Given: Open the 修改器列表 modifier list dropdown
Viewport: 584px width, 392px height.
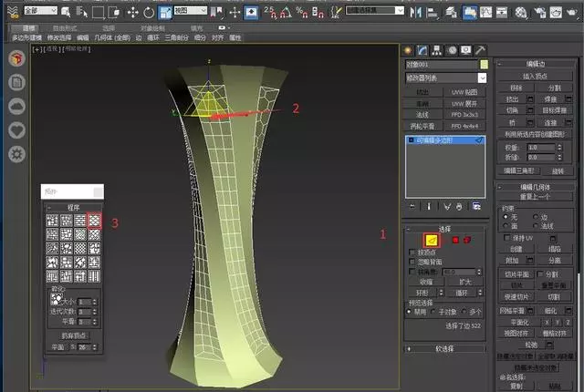Looking at the screenshot, I should pos(446,78).
